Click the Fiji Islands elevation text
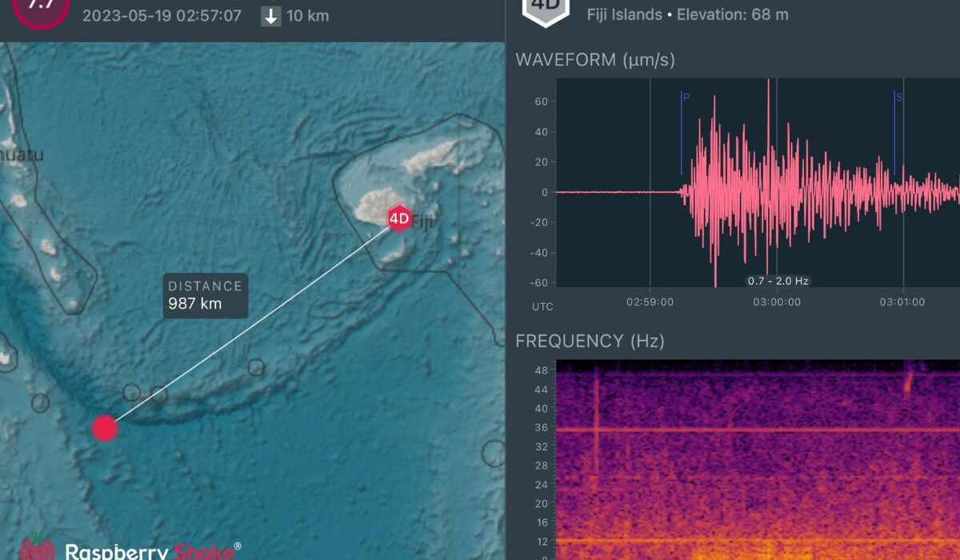The height and width of the screenshot is (560, 960). click(687, 14)
